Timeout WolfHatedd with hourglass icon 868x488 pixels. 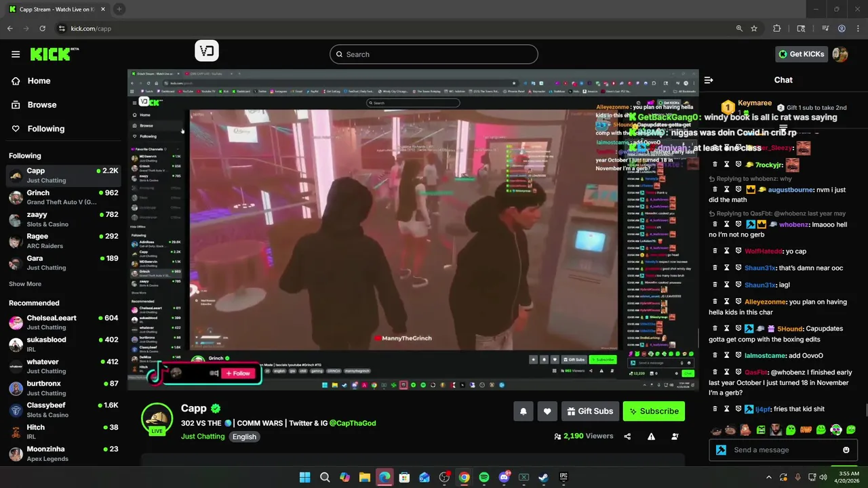(x=726, y=251)
